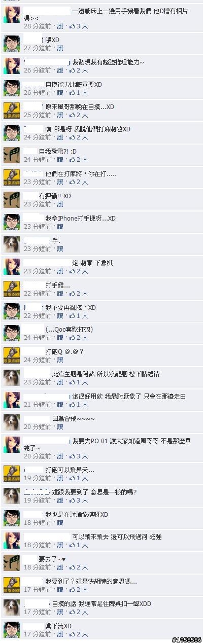Like the '我也是在討論象棋呀XD' comment

[60, 522]
